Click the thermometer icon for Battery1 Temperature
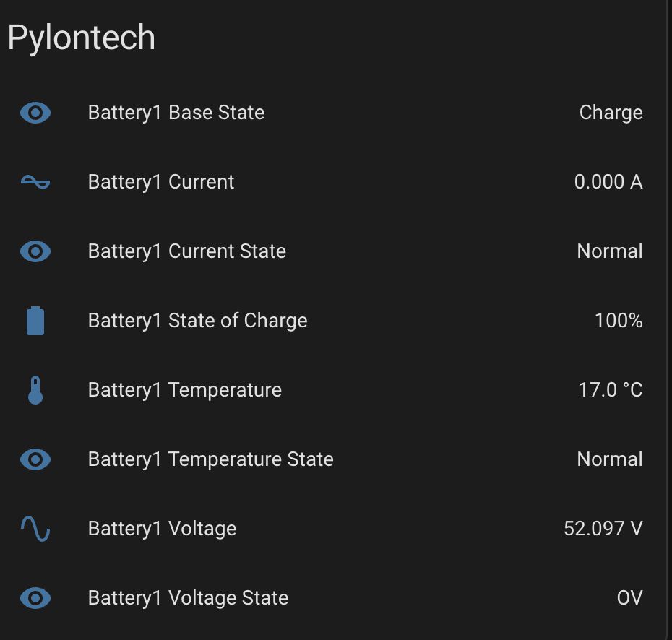This screenshot has height=640, width=672. pyautogui.click(x=35, y=390)
